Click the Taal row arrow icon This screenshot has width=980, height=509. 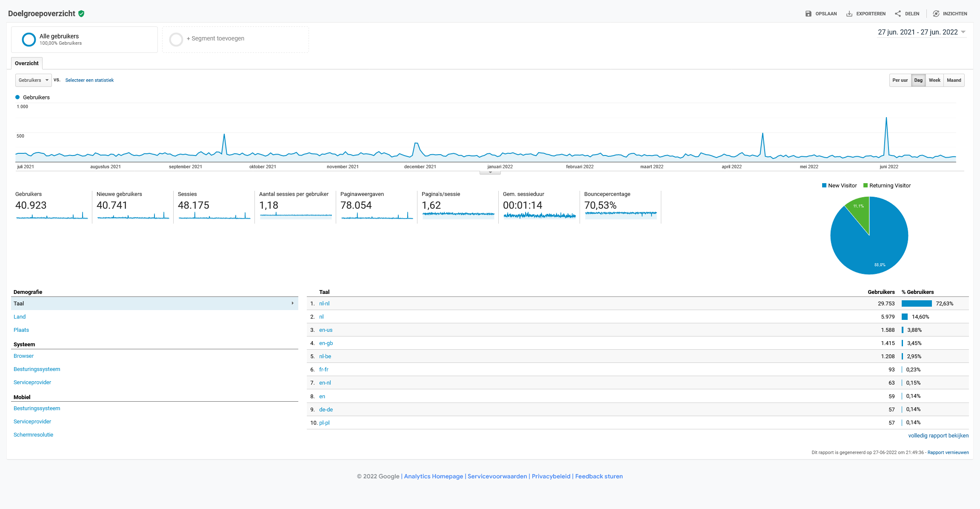point(292,303)
